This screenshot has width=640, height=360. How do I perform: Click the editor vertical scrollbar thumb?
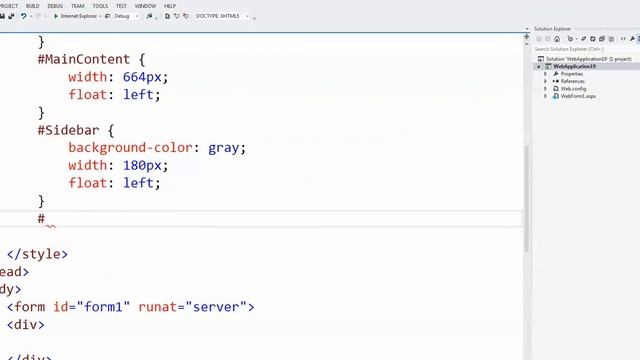(x=527, y=199)
